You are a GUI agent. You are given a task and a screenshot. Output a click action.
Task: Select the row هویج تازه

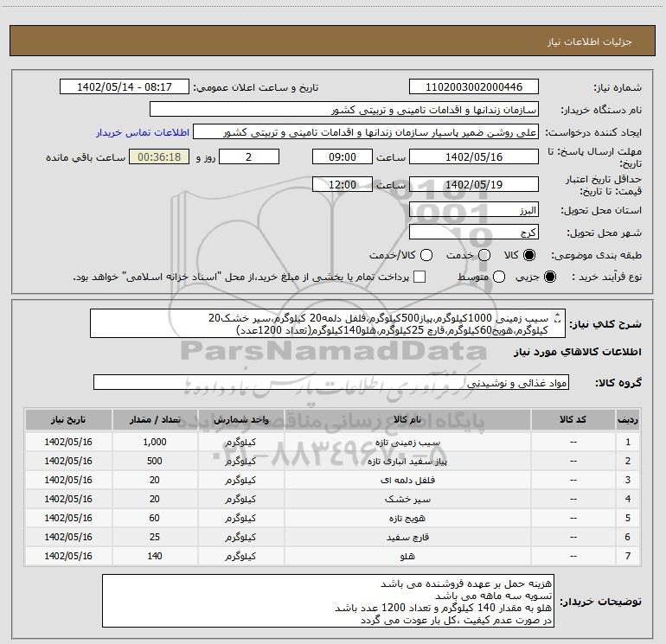[x=333, y=518]
